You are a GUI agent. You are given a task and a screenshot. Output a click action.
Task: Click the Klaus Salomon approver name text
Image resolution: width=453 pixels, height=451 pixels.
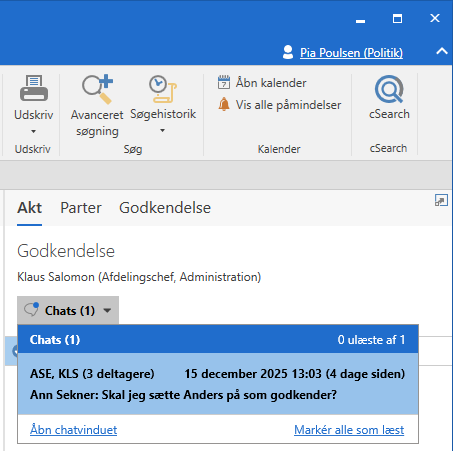tap(139, 277)
